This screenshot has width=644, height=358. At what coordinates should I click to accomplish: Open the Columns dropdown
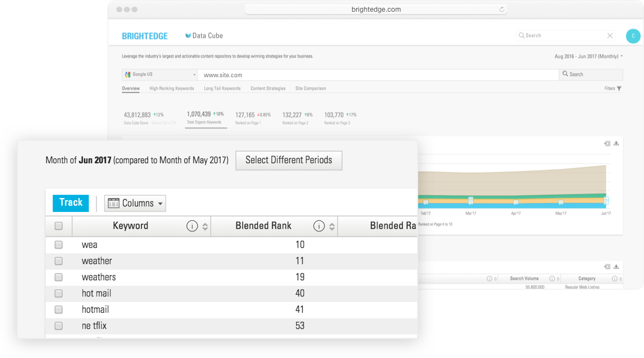(x=135, y=204)
